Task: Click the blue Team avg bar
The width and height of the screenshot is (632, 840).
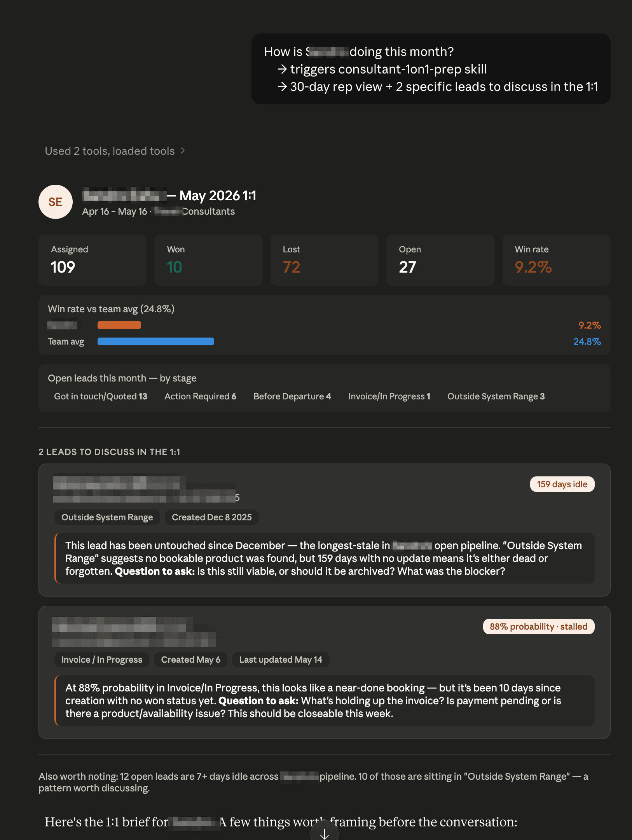Action: [x=156, y=341]
